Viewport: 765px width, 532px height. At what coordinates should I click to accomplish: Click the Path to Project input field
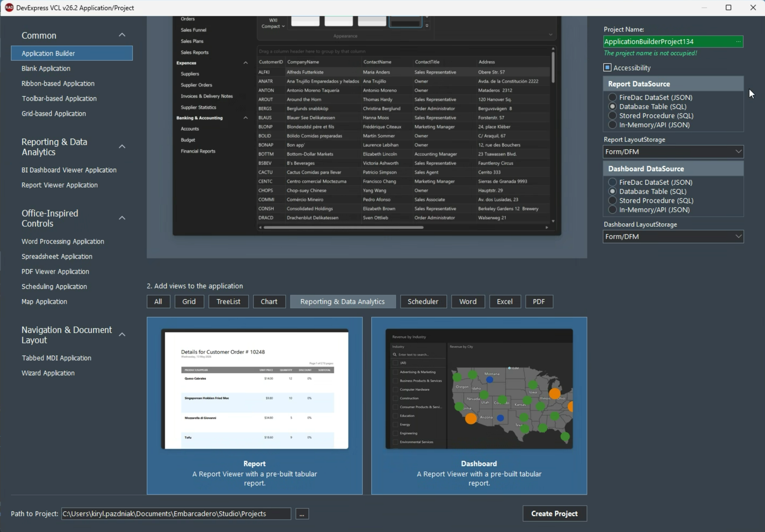[176, 514]
